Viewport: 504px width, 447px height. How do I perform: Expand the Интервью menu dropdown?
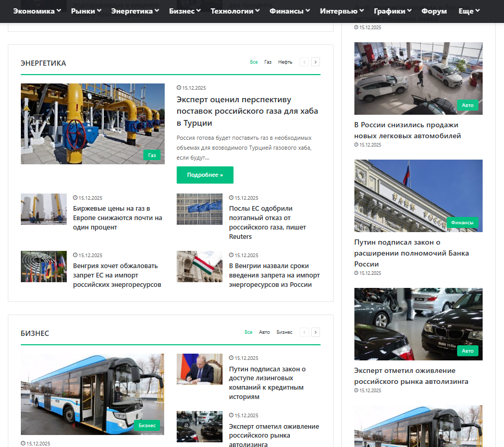click(342, 11)
